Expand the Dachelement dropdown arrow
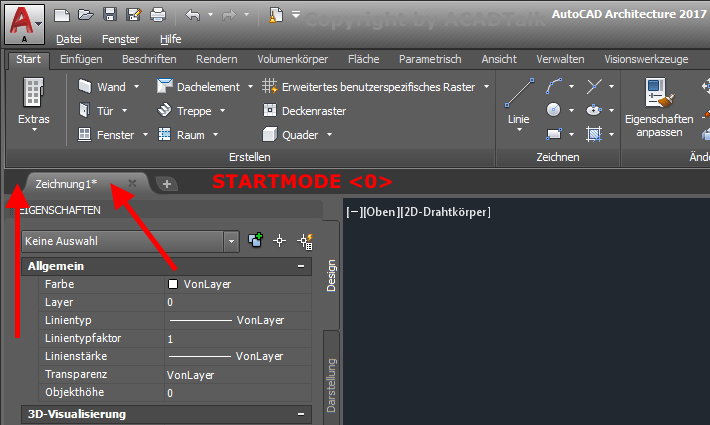 [250, 86]
